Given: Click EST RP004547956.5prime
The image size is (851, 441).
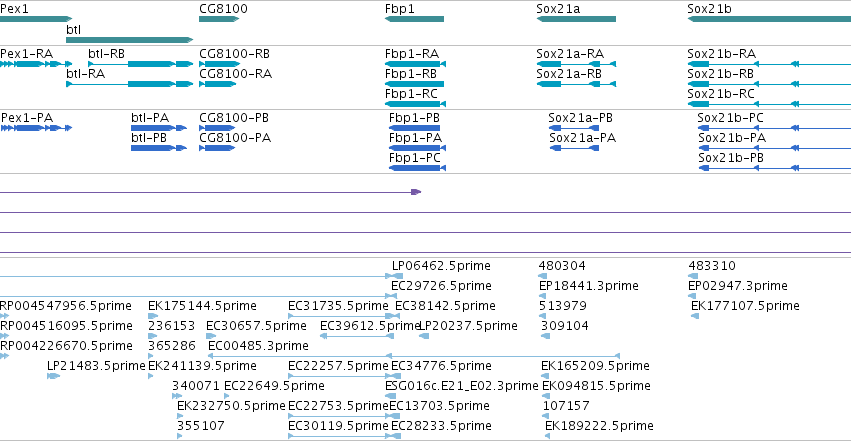Looking at the screenshot, I should (4, 316).
